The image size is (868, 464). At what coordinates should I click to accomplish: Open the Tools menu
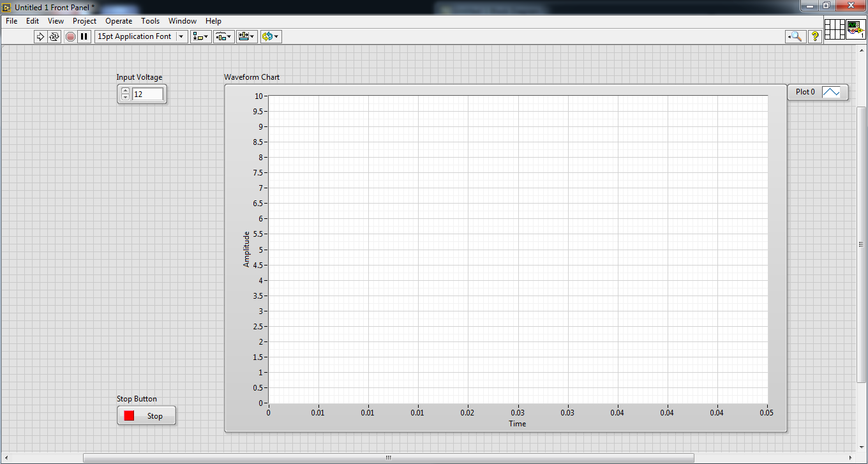(150, 21)
